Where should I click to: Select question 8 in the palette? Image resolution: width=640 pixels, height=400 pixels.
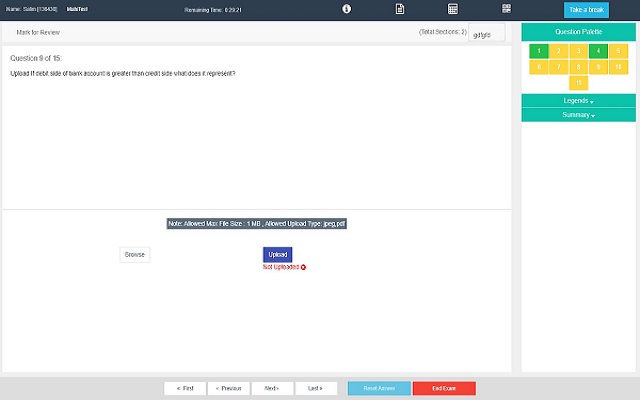[578, 67]
